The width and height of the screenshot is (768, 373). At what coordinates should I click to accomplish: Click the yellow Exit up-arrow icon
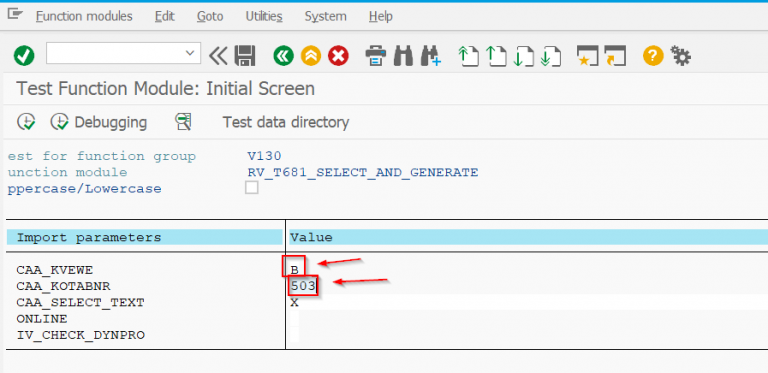(311, 56)
